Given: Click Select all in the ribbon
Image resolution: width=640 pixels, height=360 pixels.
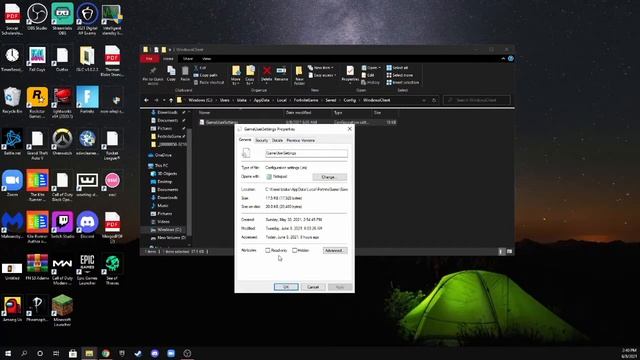Looking at the screenshot, I should 398,68.
